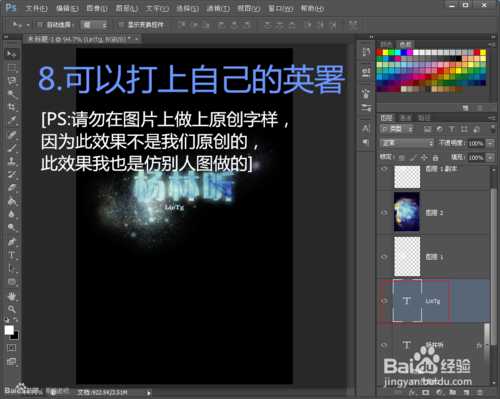Enable the 显示变换控件 checkbox
The width and height of the screenshot is (500, 399).
pos(121,25)
